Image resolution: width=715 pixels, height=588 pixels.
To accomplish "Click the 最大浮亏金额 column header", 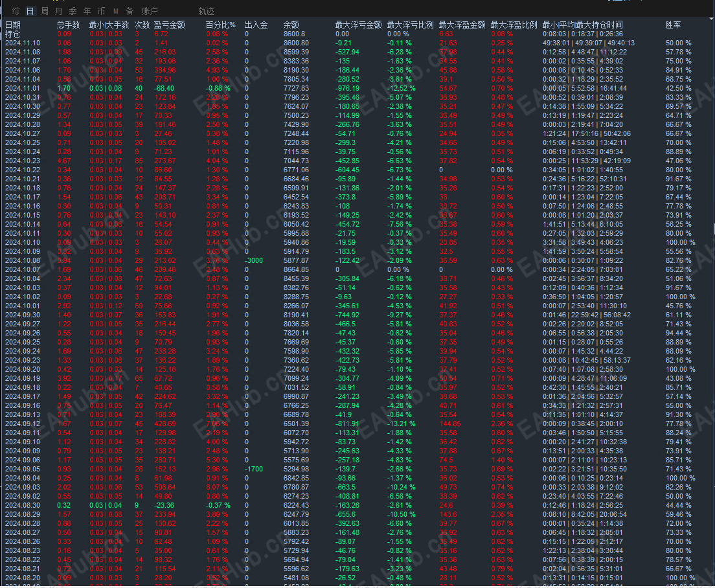I will 358,25.
